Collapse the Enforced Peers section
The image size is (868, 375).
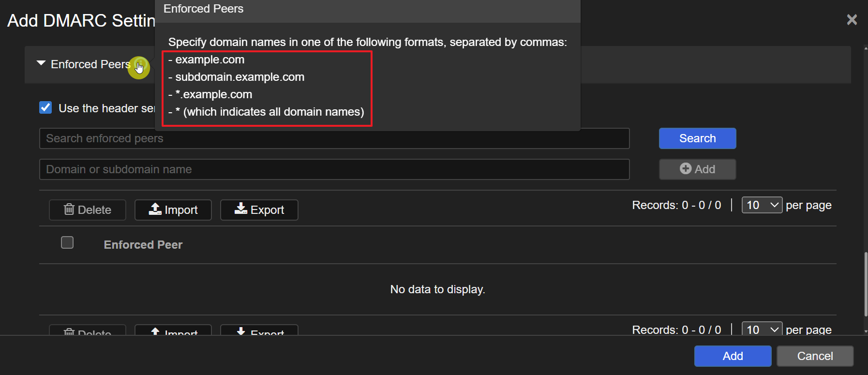pyautogui.click(x=41, y=63)
